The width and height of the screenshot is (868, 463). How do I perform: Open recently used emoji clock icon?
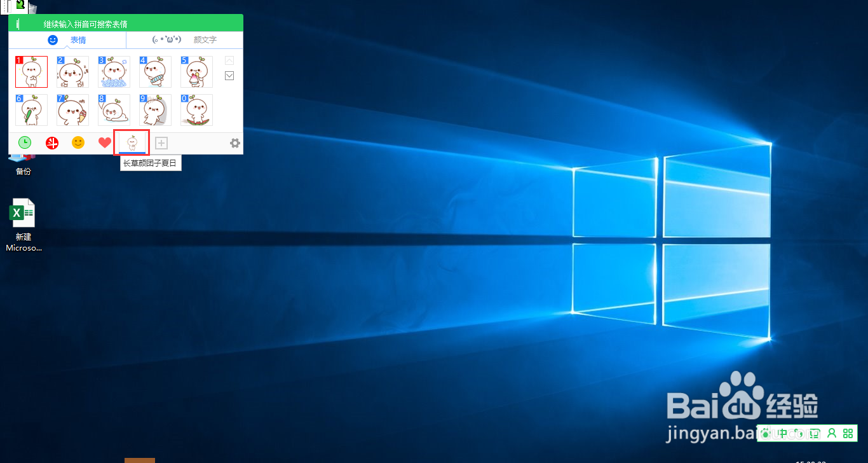click(25, 142)
